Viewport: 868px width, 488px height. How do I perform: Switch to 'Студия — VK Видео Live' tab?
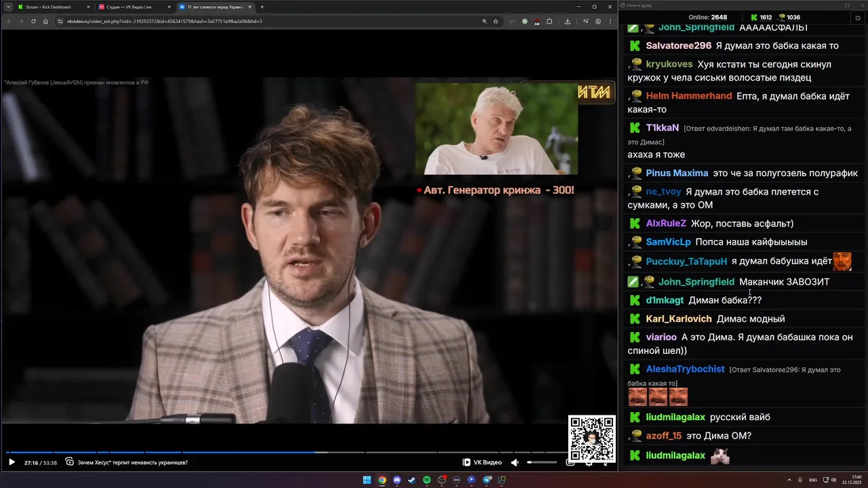[x=134, y=7]
